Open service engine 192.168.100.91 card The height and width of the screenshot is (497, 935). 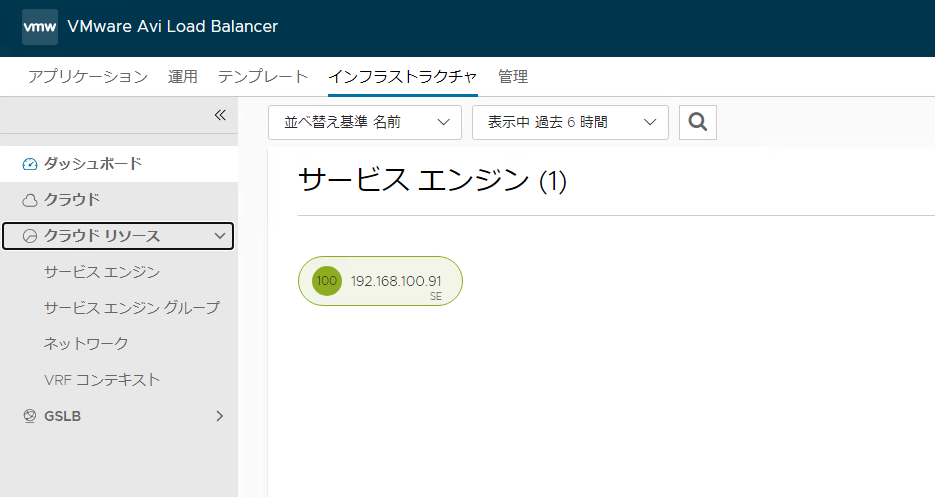tap(380, 281)
